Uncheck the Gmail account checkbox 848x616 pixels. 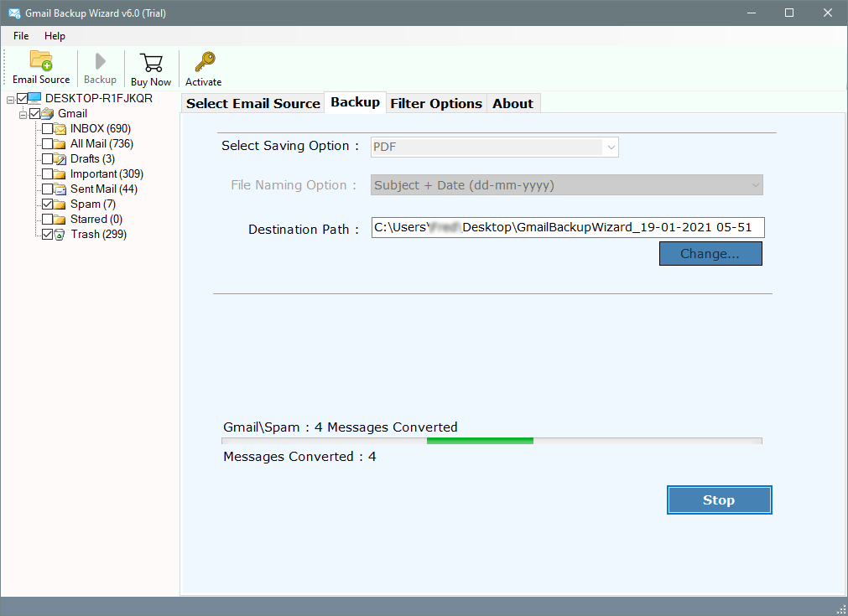35,113
